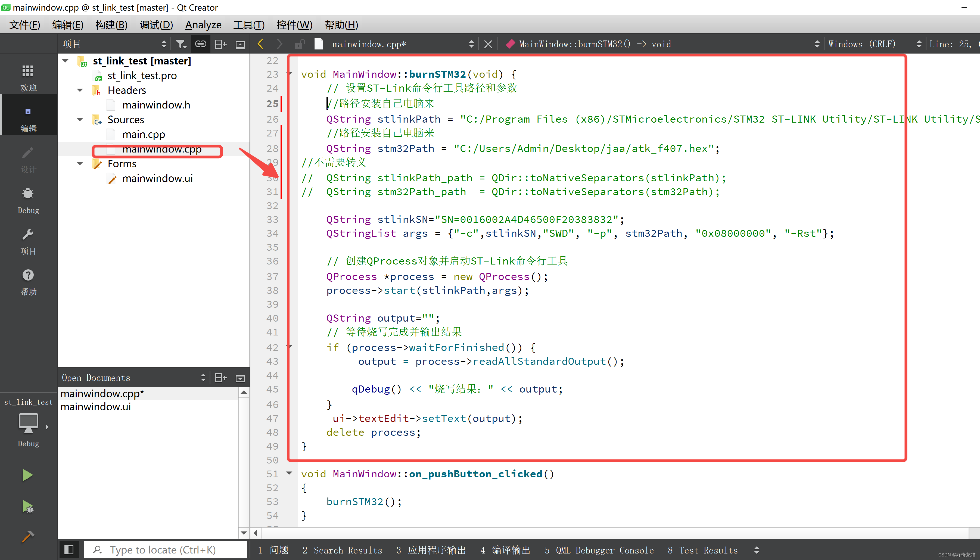This screenshot has height=560, width=980.
Task: Open the Test Results pane
Action: click(703, 550)
